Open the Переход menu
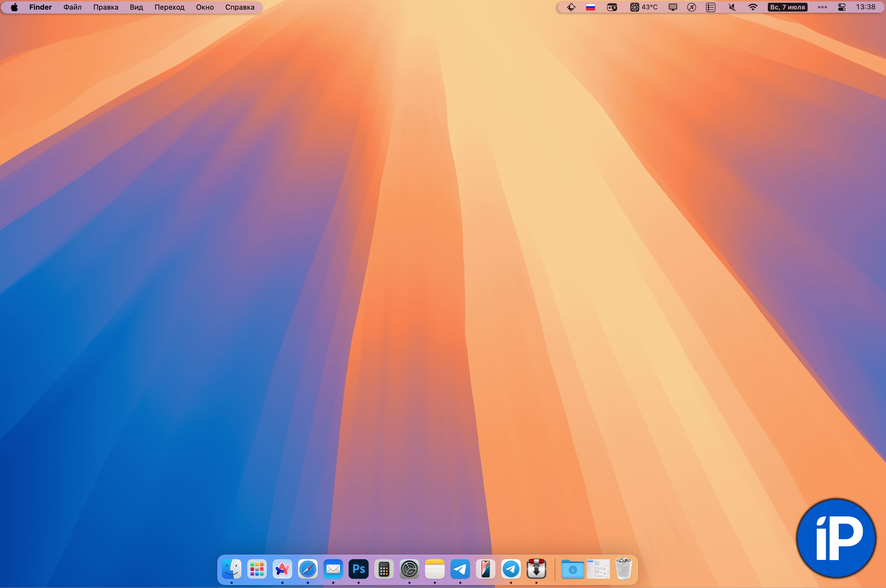Image resolution: width=886 pixels, height=588 pixels. tap(169, 7)
